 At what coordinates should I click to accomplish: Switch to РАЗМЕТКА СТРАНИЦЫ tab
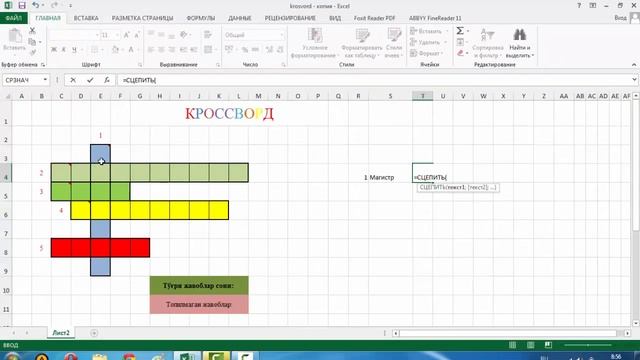point(142,18)
